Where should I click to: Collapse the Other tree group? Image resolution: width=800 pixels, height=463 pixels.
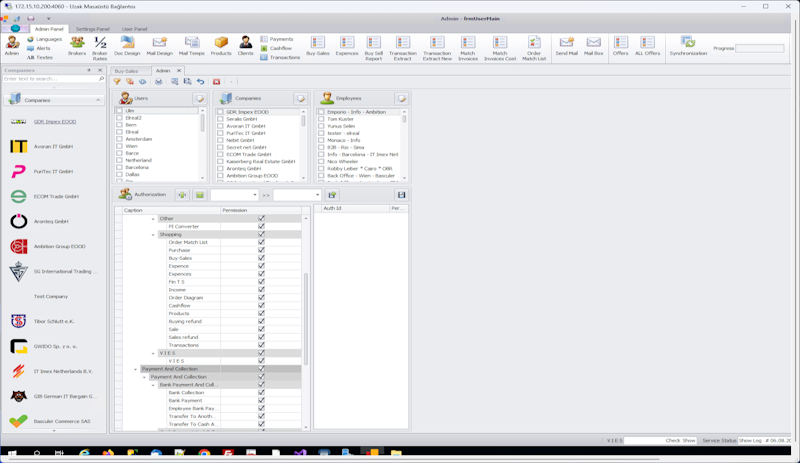coord(153,218)
